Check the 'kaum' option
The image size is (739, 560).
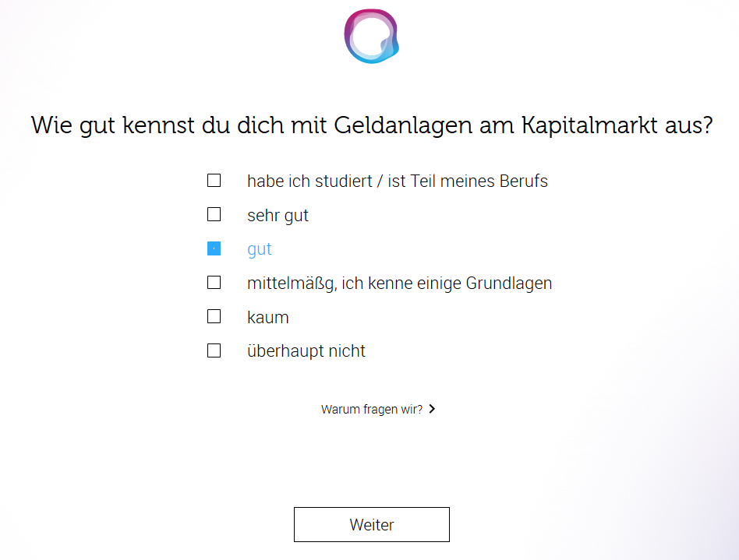click(214, 316)
